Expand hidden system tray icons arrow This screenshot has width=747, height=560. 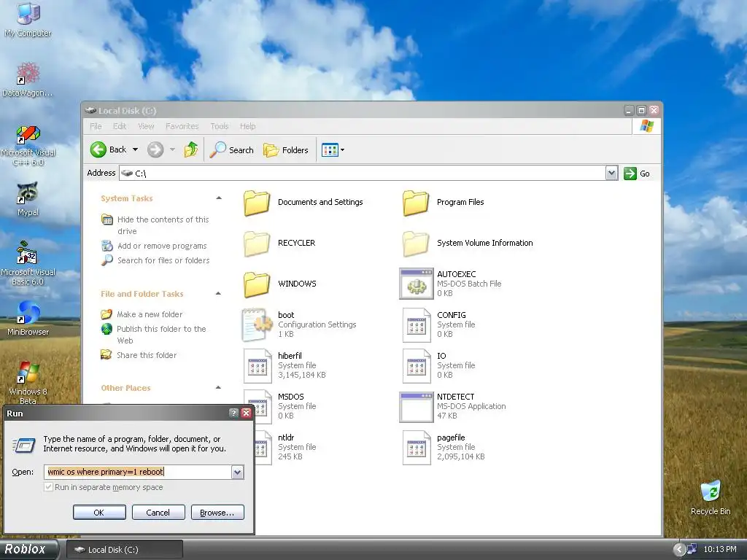(679, 550)
